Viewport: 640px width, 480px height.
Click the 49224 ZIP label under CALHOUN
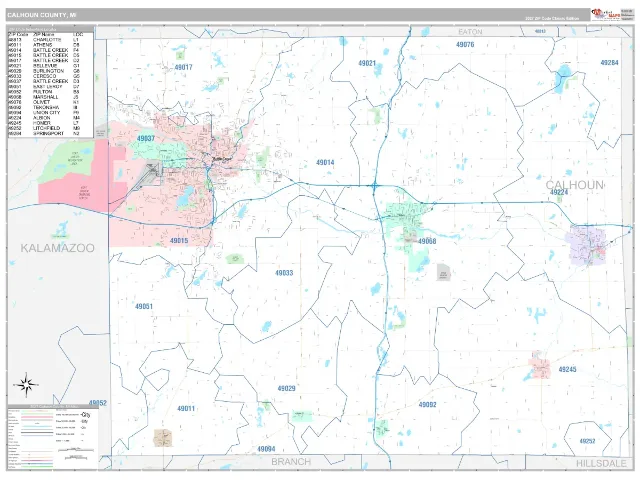pos(559,193)
